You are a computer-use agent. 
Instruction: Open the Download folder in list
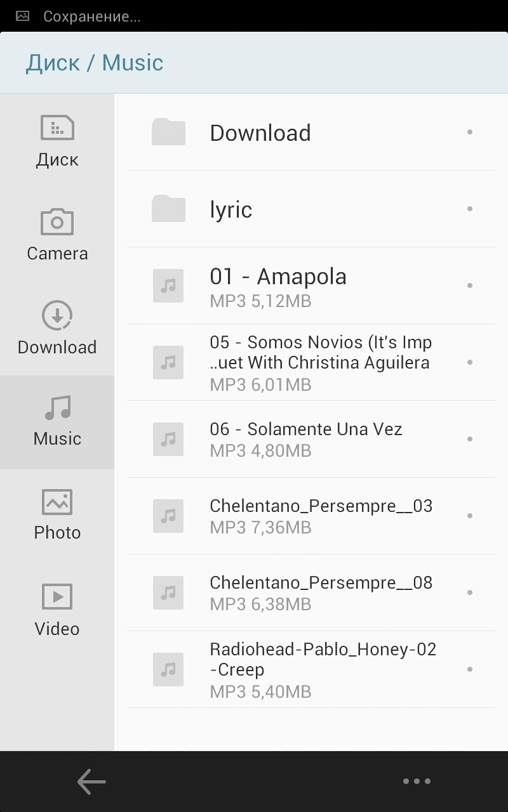click(260, 133)
